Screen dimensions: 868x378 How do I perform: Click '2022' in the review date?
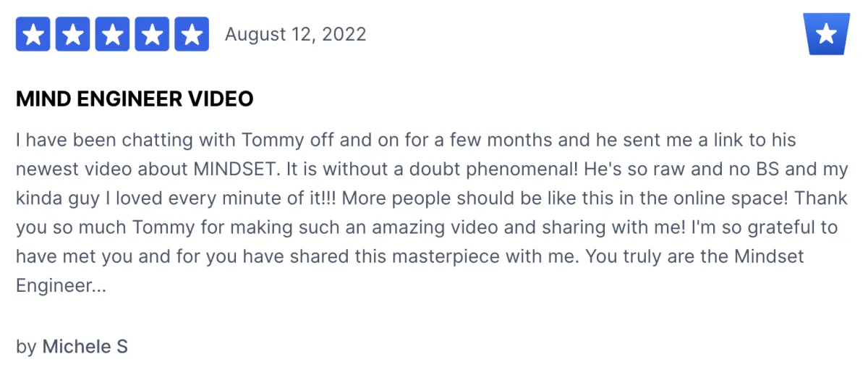(343, 34)
